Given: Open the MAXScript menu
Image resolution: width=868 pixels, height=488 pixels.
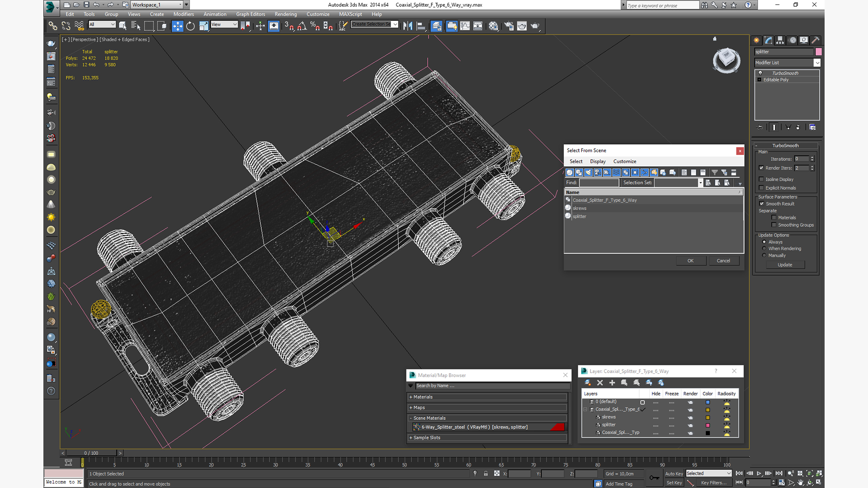Looking at the screenshot, I should click(350, 14).
